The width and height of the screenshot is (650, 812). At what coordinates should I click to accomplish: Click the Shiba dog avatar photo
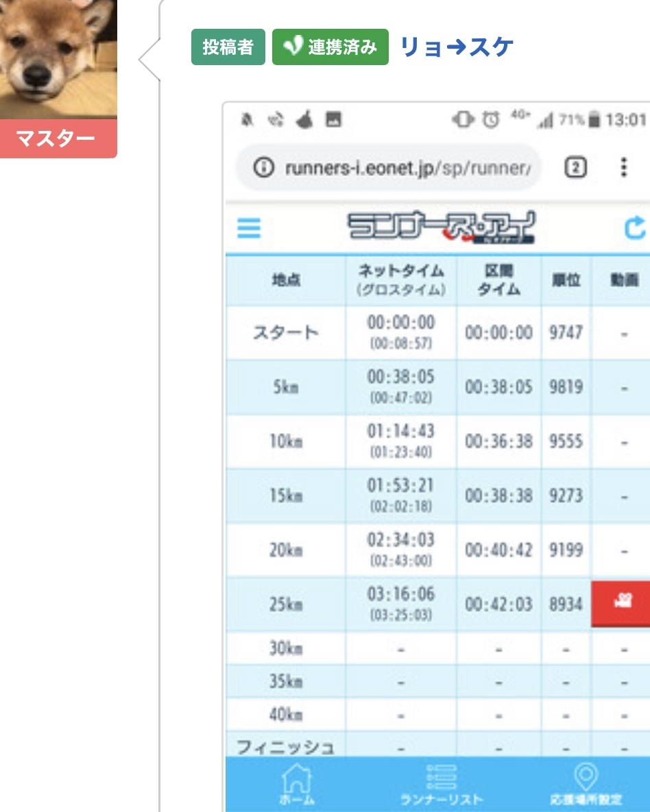point(58,58)
